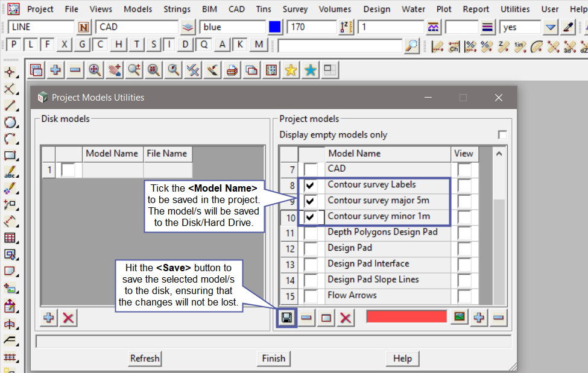Enable Display empty models only checkbox
The image size is (588, 373).
pos(502,134)
